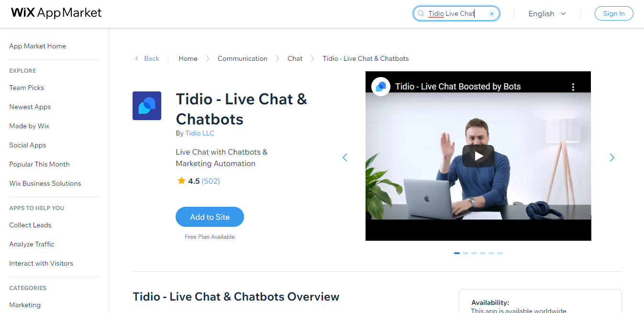Click the Tidio Live Chat search field
The width and height of the screenshot is (644, 313).
[x=456, y=13]
